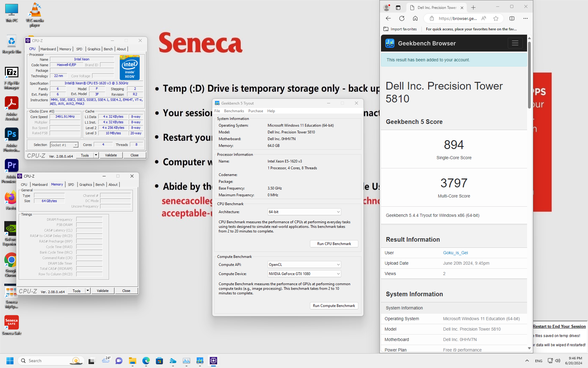The image size is (588, 368).
Task: Click the Windows Start button
Action: [x=10, y=361]
